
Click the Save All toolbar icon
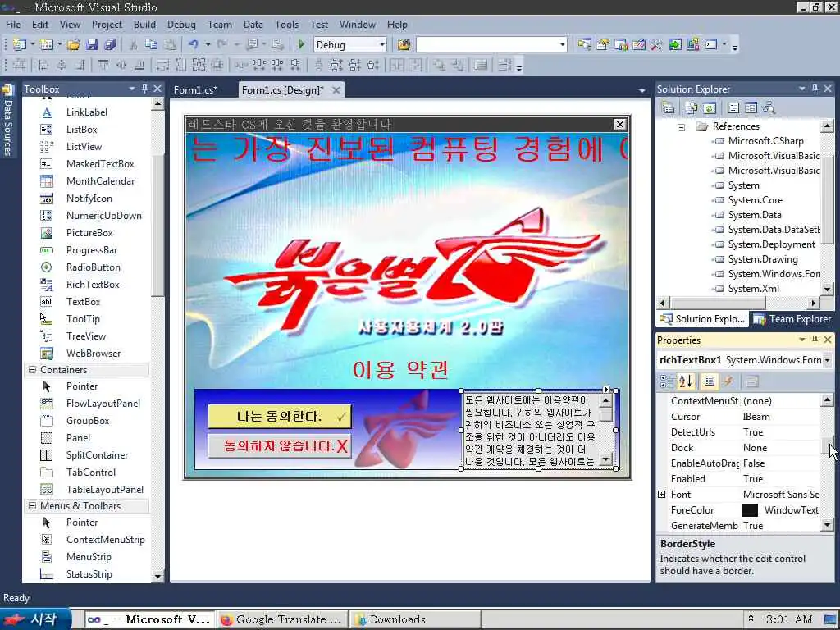point(111,44)
